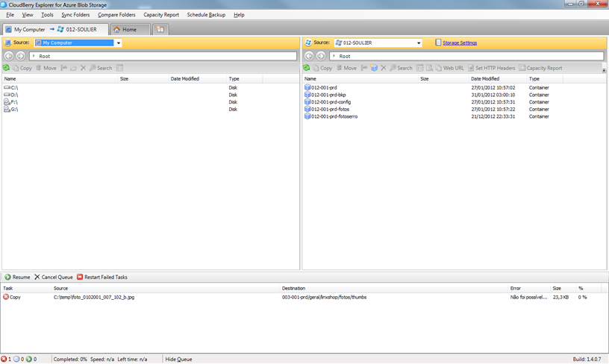Image resolution: width=609 pixels, height=364 pixels.
Task: Click the properties icon in left pane toolbar
Action: coord(119,68)
